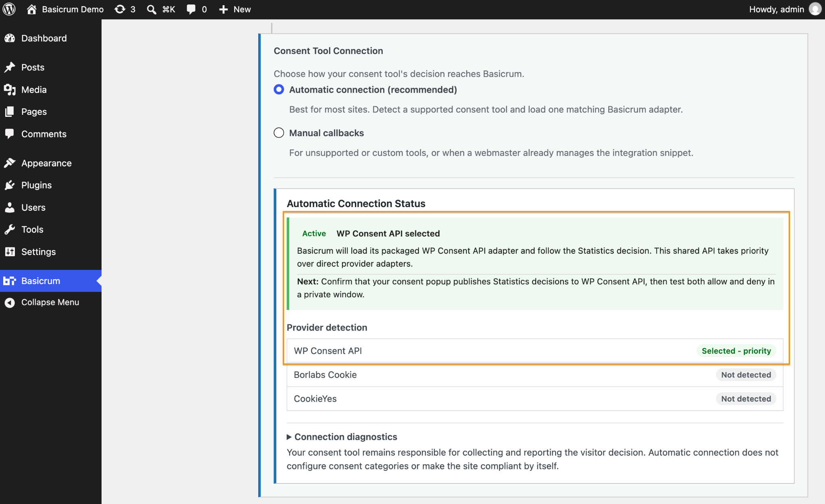Screen dimensions: 825x504
Task: Open the comments bubble icon in admin bar
Action: 191,9
